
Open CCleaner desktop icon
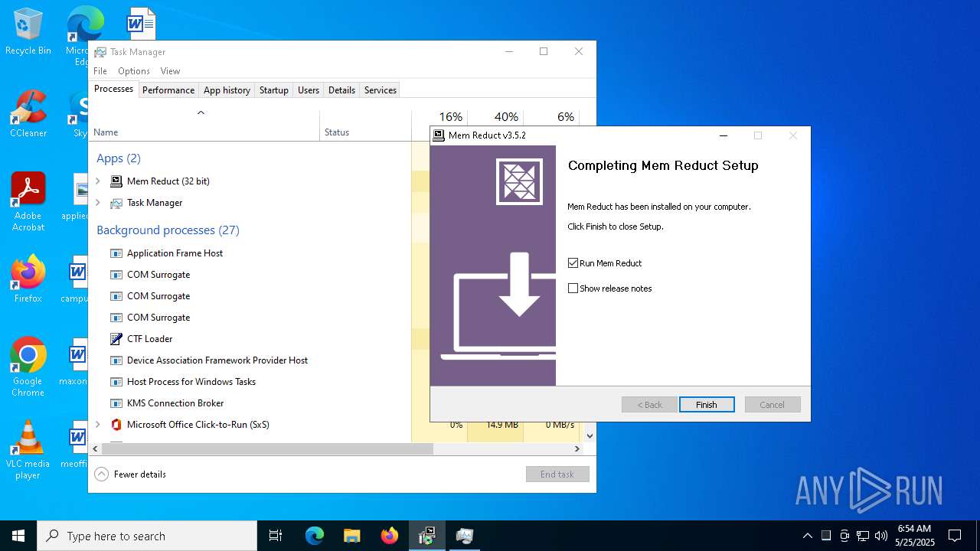pyautogui.click(x=28, y=113)
